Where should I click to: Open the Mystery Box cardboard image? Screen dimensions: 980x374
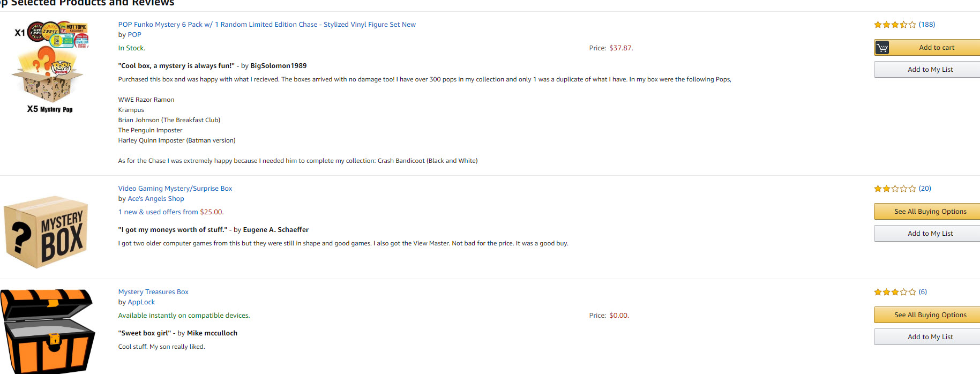(x=47, y=232)
